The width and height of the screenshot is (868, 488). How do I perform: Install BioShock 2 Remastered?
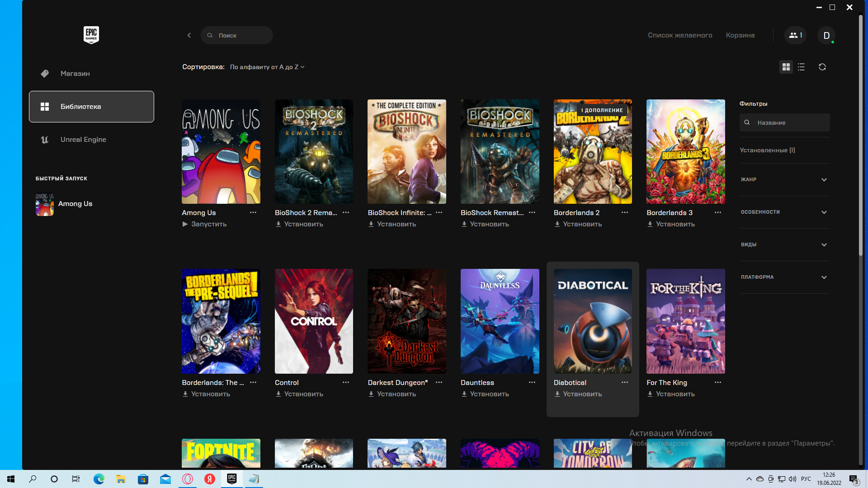tap(299, 224)
